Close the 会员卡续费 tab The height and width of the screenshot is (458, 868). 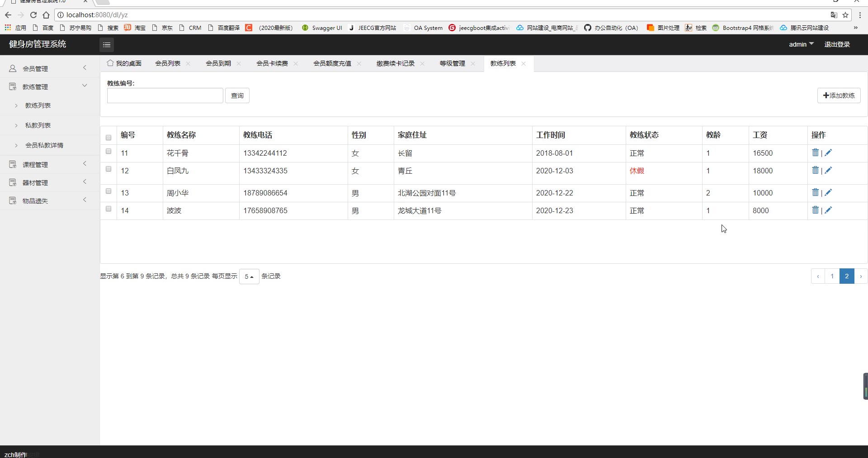point(296,63)
